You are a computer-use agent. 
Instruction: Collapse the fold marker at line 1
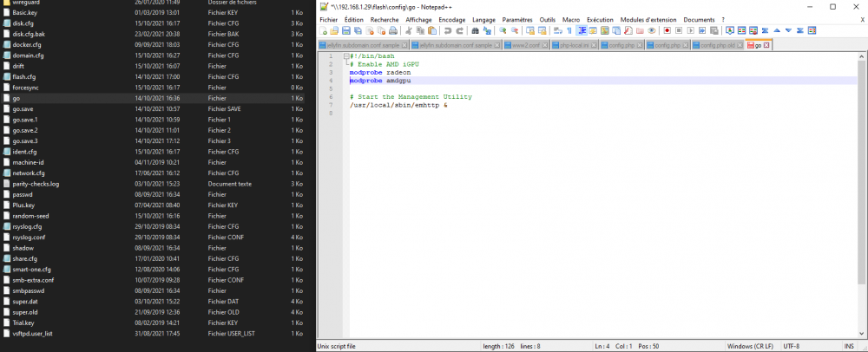[x=346, y=56]
